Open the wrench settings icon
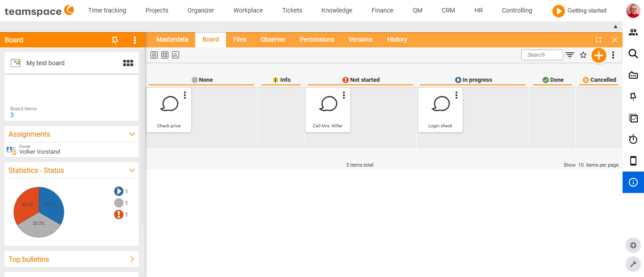Viewport: 644px width, 277px height. (633, 264)
